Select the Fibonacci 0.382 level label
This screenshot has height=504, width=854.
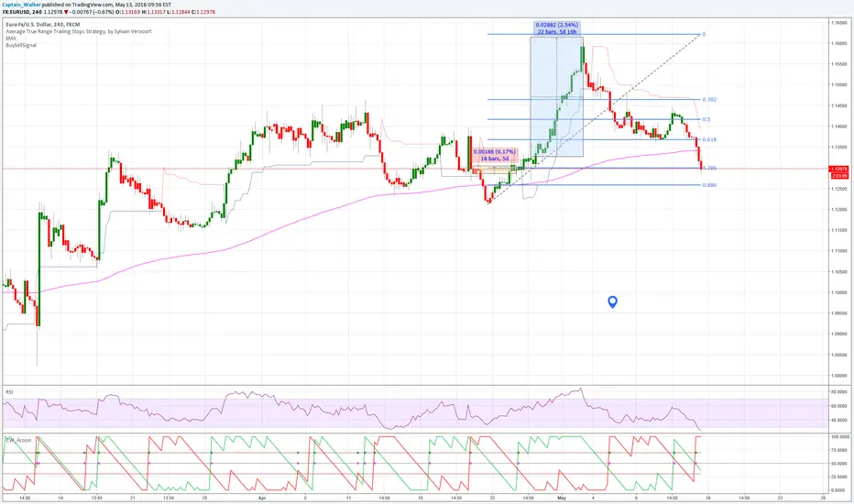(x=709, y=100)
